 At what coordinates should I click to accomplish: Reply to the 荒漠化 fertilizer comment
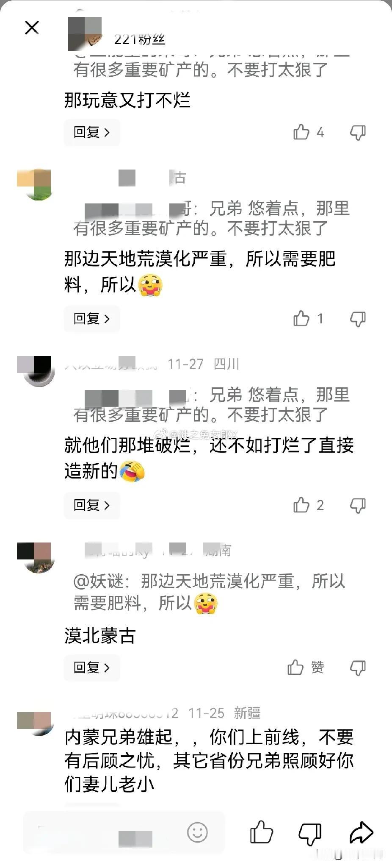click(x=92, y=319)
